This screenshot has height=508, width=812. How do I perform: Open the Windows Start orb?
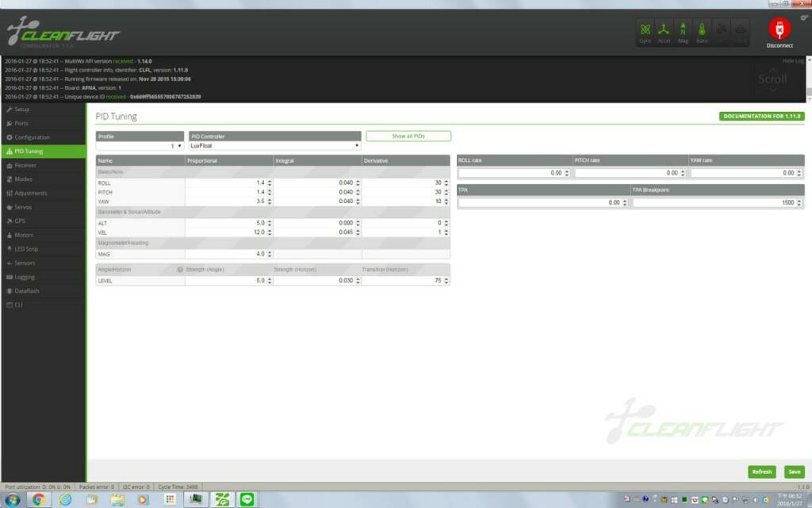tap(13, 500)
